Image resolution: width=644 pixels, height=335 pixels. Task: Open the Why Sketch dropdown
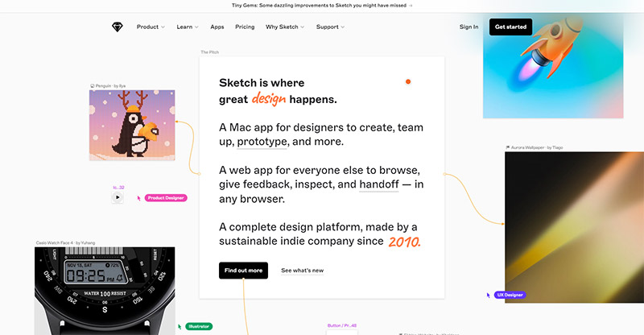(285, 27)
